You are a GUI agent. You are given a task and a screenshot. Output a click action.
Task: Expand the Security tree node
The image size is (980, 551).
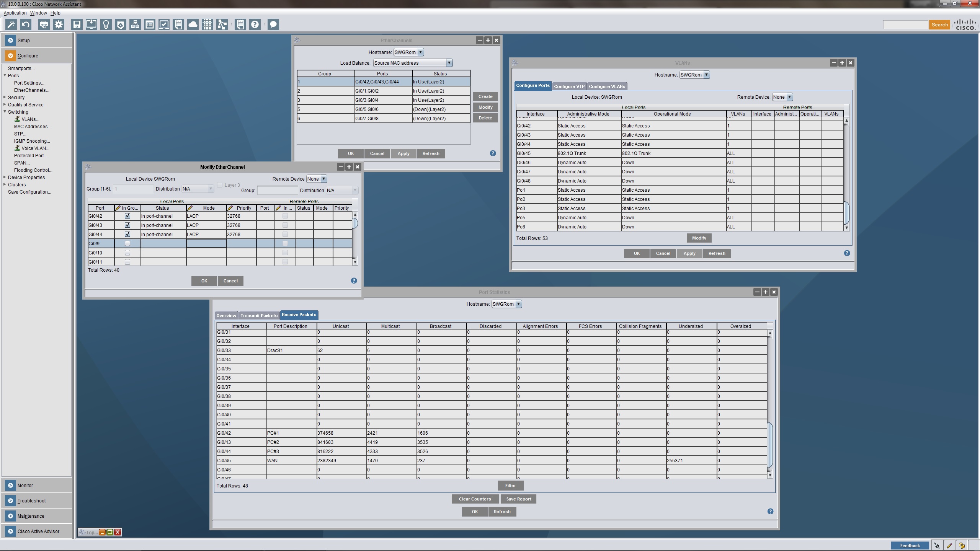5,97
